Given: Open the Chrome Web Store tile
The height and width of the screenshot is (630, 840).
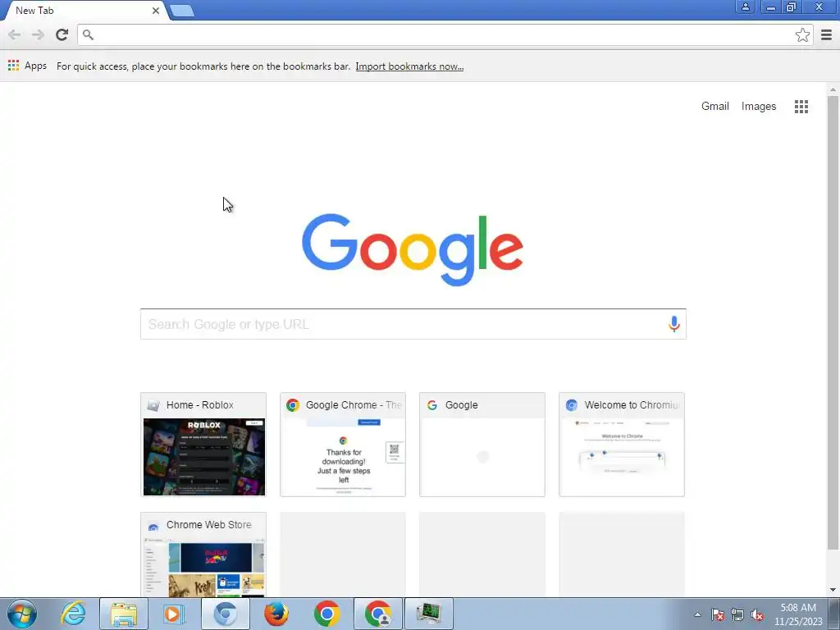Looking at the screenshot, I should click(203, 555).
